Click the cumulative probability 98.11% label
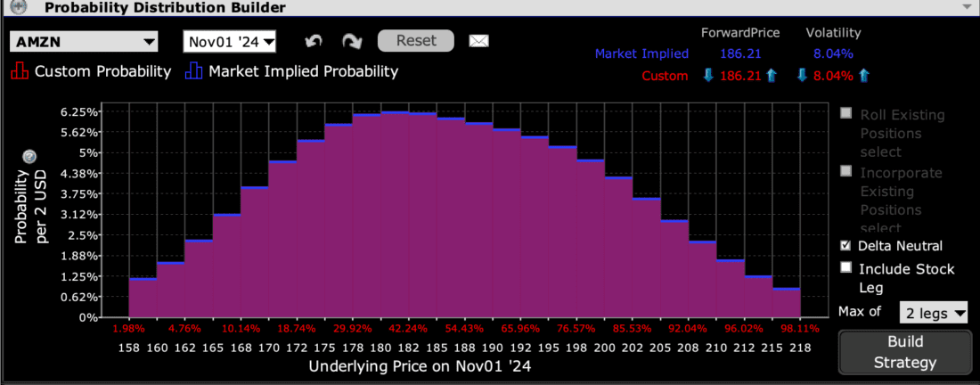 coord(800,329)
